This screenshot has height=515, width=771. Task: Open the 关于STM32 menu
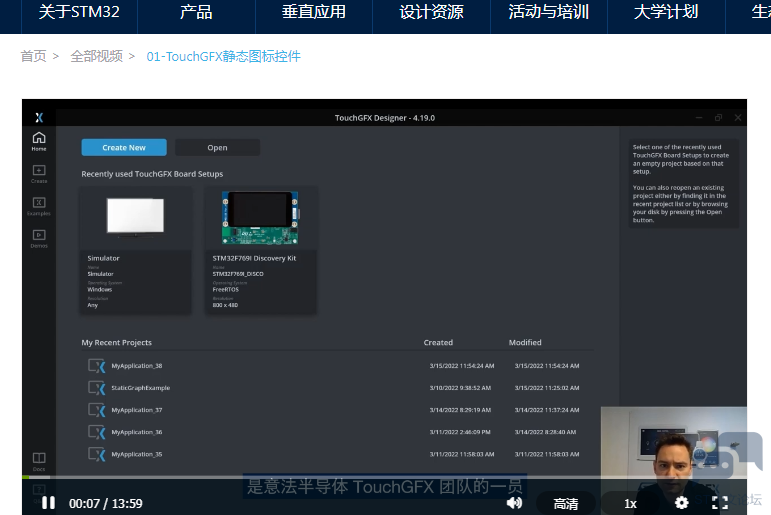click(79, 12)
